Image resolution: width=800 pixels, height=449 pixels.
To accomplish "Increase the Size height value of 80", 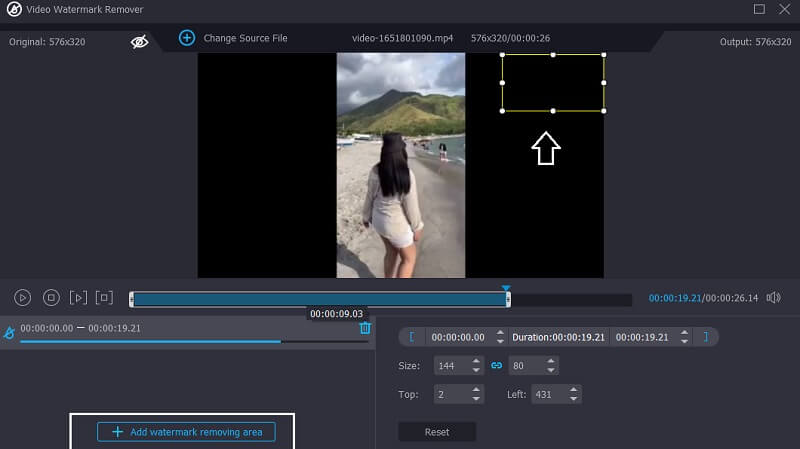I will (551, 361).
